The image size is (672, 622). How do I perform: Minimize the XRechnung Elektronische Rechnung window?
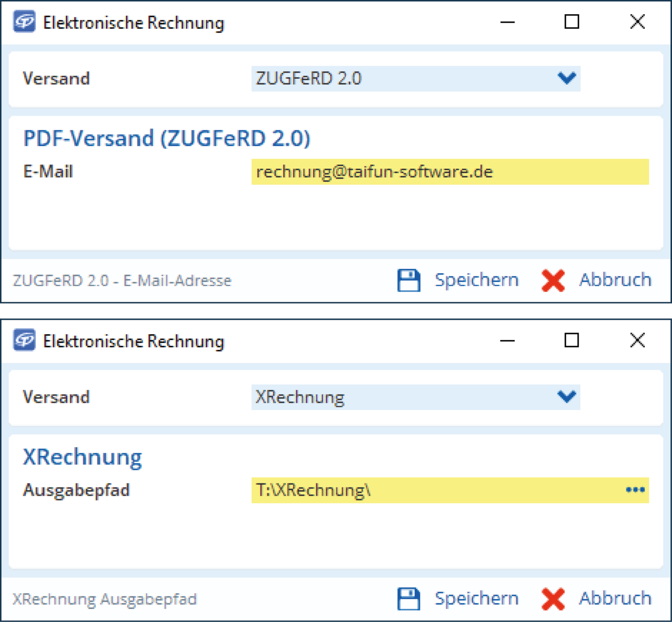[x=507, y=340]
